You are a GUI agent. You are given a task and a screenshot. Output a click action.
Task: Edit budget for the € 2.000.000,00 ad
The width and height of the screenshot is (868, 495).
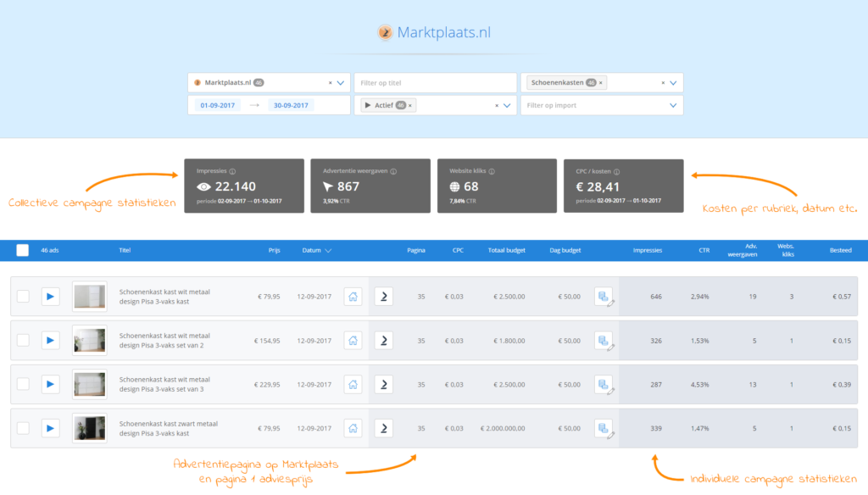[x=604, y=429]
